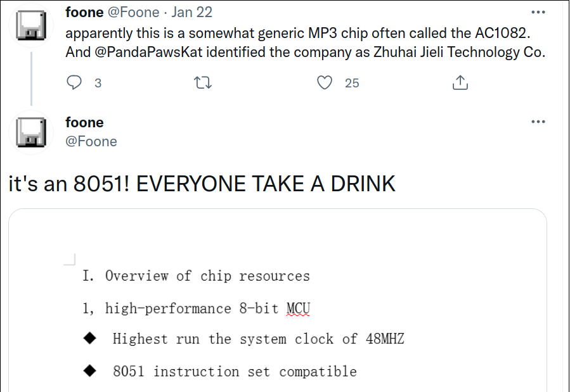Viewport: 570px width, 392px height.
Task: Click the bold foone name on the second tweet
Action: pyautogui.click(x=84, y=122)
